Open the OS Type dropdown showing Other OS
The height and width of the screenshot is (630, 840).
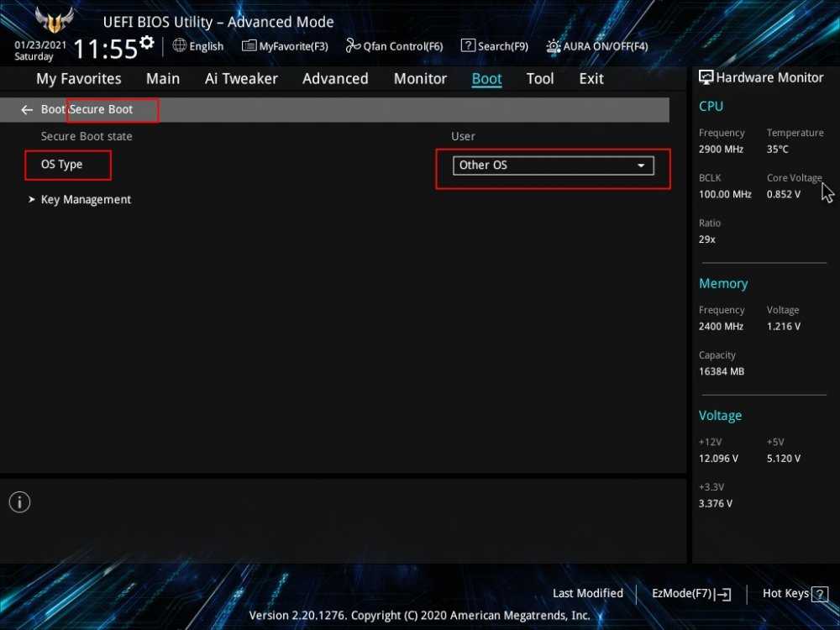click(x=553, y=165)
